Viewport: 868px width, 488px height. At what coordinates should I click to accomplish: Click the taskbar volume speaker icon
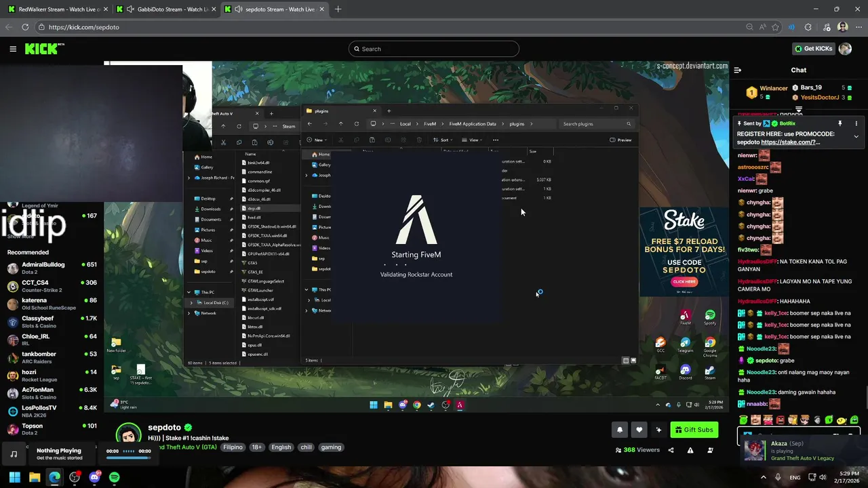823,477
